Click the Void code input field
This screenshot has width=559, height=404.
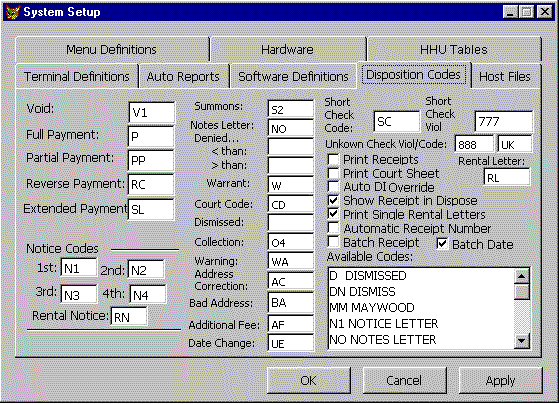point(152,113)
